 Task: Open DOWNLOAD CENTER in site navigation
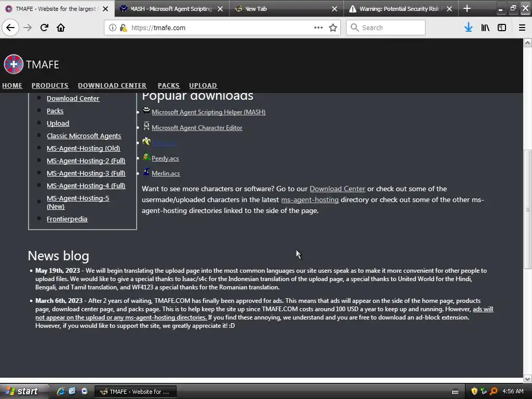click(112, 86)
